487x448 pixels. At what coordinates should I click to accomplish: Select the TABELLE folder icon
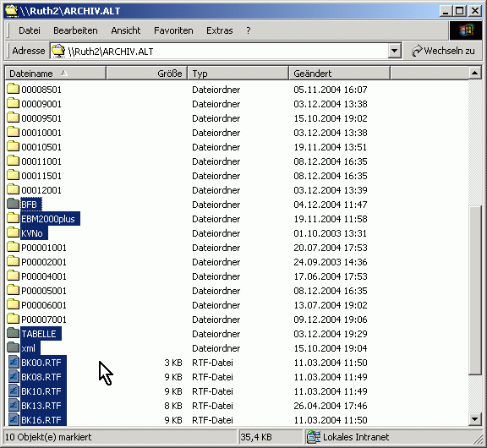point(13,333)
